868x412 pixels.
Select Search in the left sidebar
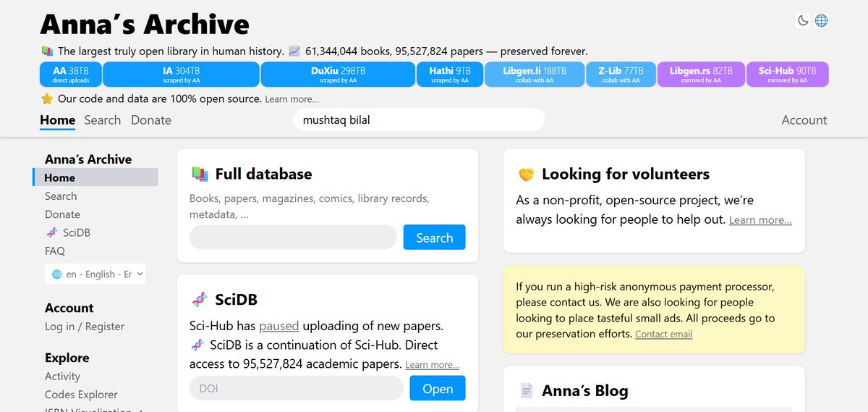pos(61,196)
